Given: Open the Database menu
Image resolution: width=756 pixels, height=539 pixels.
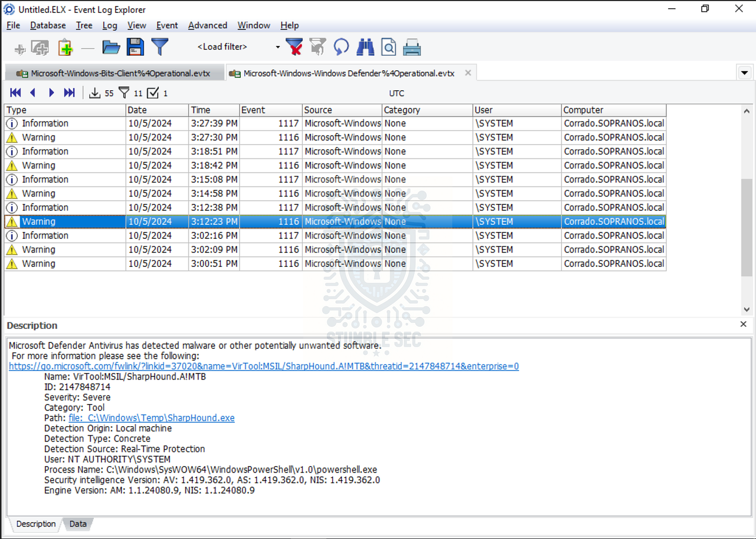Looking at the screenshot, I should [x=48, y=25].
